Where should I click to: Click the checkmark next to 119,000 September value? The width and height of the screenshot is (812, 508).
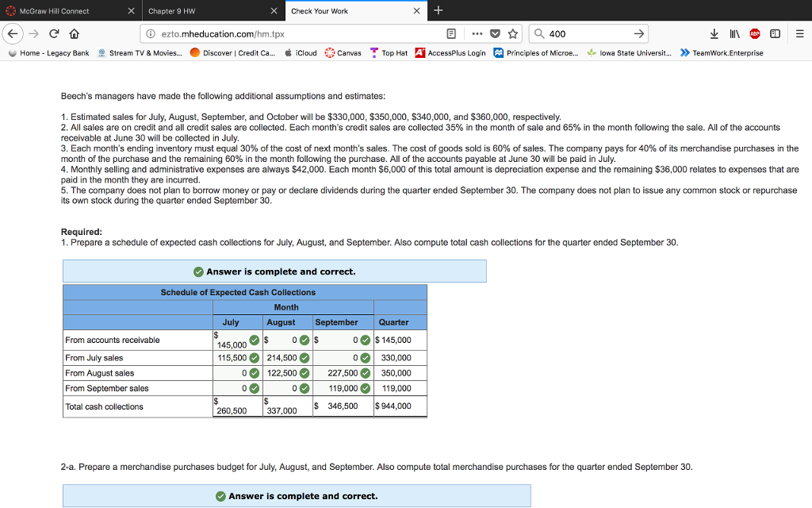coord(366,388)
